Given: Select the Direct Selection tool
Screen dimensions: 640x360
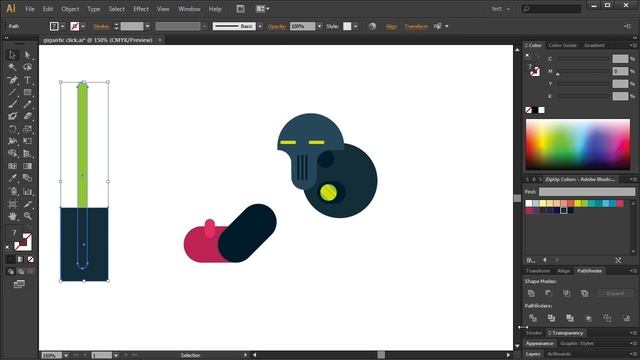Looking at the screenshot, I should coord(27,55).
